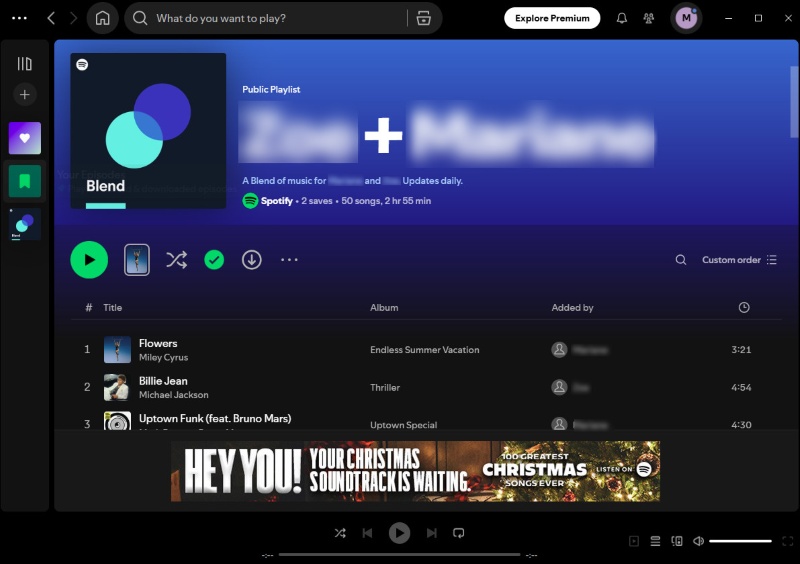This screenshot has width=800, height=564.
Task: Open Liked Songs from the sidebar
Action: click(x=24, y=138)
